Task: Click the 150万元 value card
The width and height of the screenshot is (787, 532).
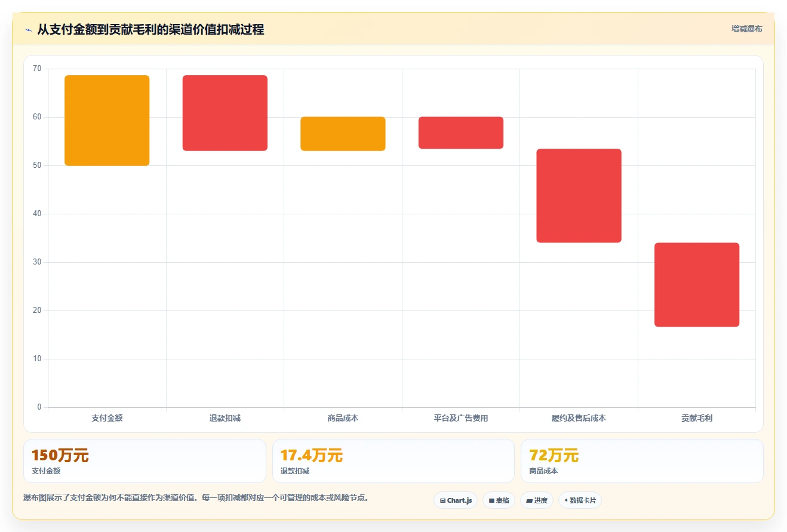Action: pyautogui.click(x=145, y=461)
